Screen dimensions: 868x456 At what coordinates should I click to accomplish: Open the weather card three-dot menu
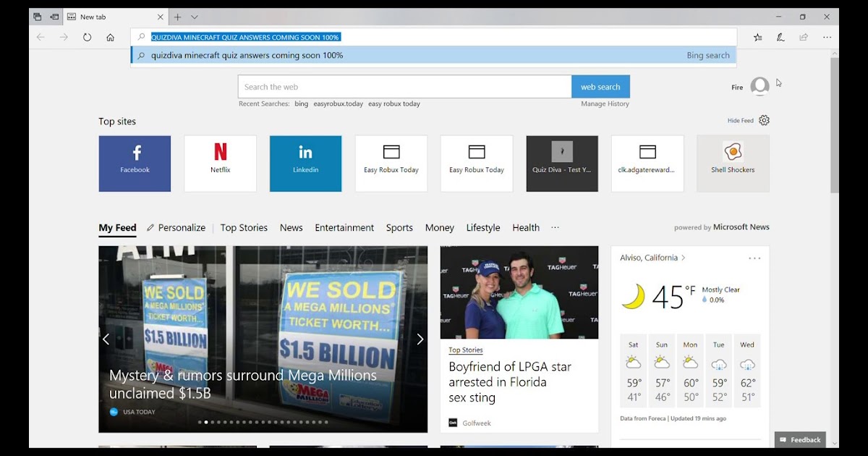pos(754,258)
